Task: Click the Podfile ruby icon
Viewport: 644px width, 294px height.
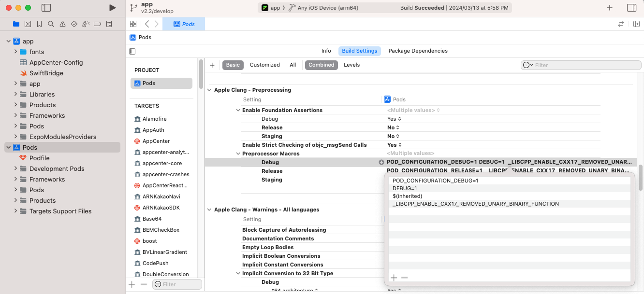Action: [23, 158]
